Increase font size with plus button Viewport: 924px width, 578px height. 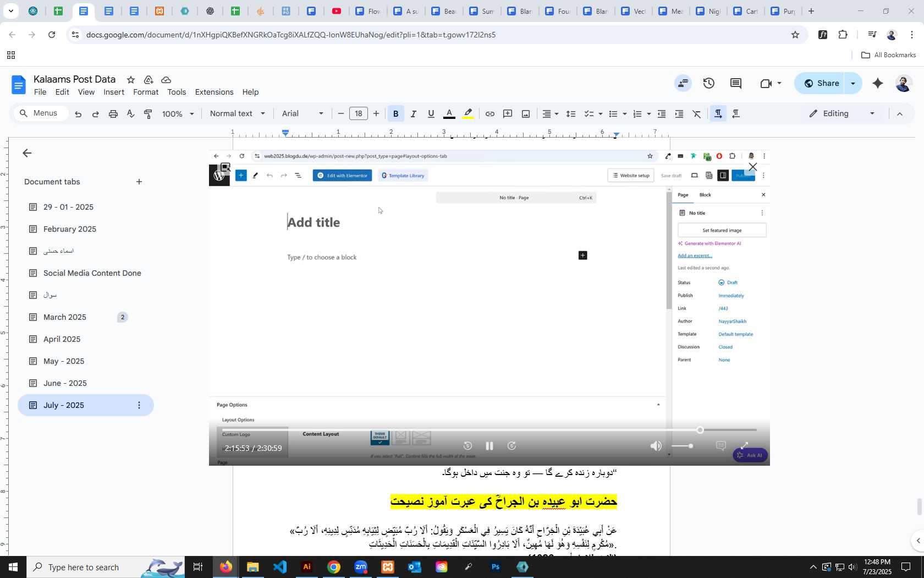[376, 114]
